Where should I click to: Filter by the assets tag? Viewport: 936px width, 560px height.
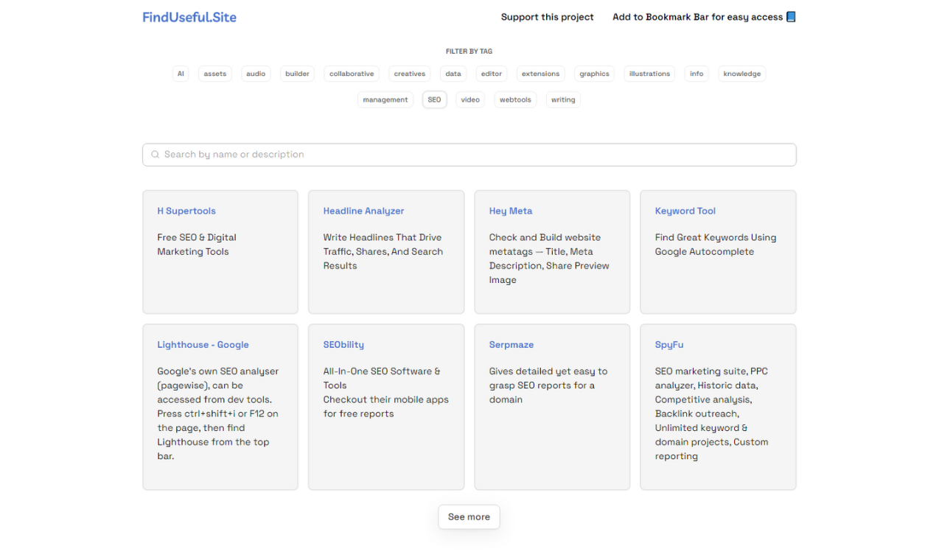pos(215,74)
